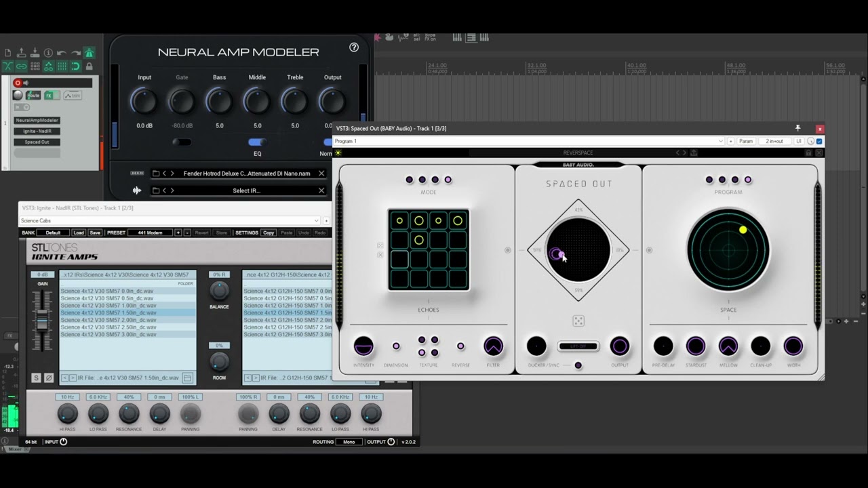
Task: Toggle the OUTPUT power button in NadIR
Action: pos(391,442)
